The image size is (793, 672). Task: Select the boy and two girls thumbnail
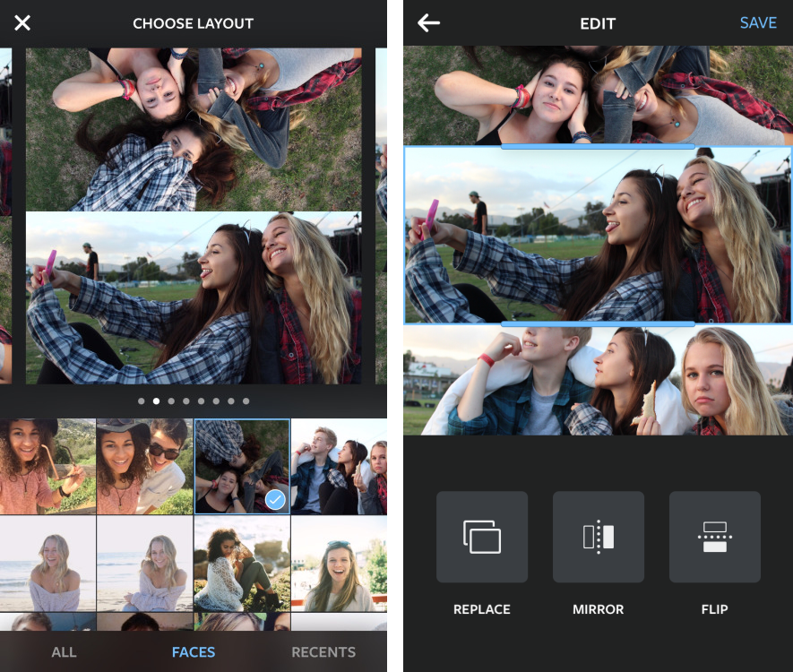[339, 466]
